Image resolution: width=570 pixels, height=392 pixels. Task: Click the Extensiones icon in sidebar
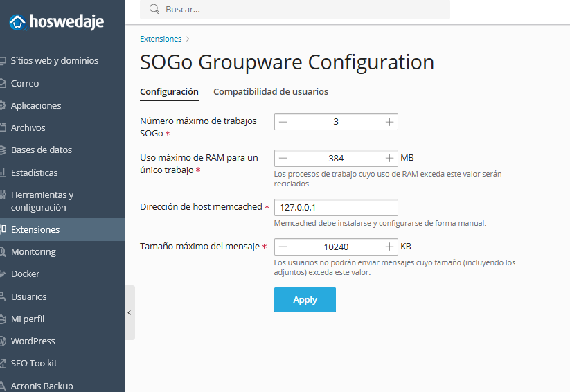[x=3, y=229]
